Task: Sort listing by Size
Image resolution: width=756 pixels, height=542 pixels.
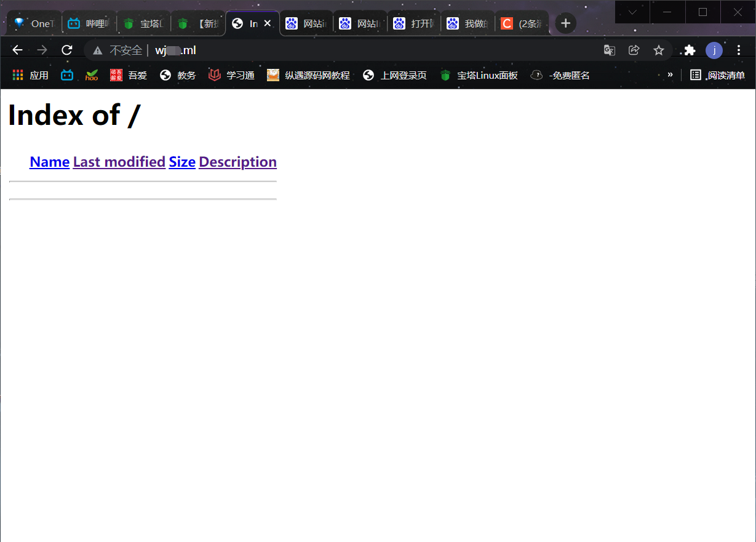Action: [x=182, y=162]
